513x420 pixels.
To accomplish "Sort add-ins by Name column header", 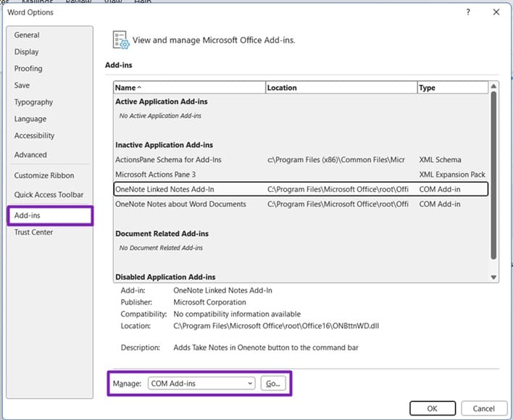I will (x=189, y=88).
